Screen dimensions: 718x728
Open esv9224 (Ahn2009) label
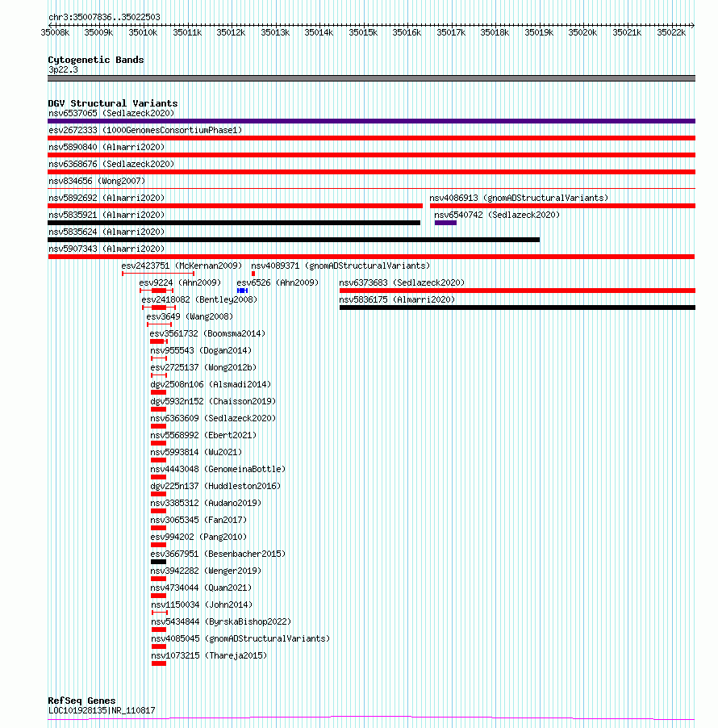coord(180,282)
